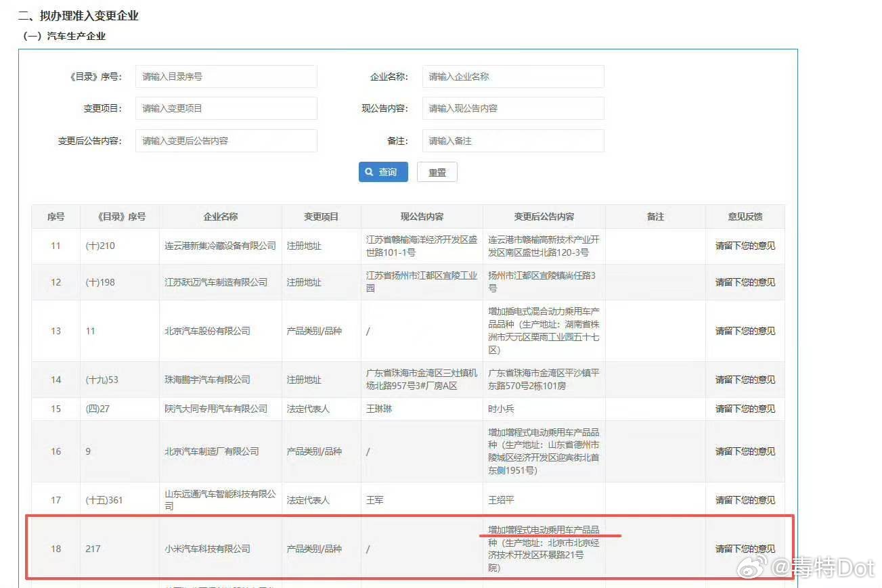Click 王绍平 in 变更后公告内容 column
The width and height of the screenshot is (882, 588).
502,500
